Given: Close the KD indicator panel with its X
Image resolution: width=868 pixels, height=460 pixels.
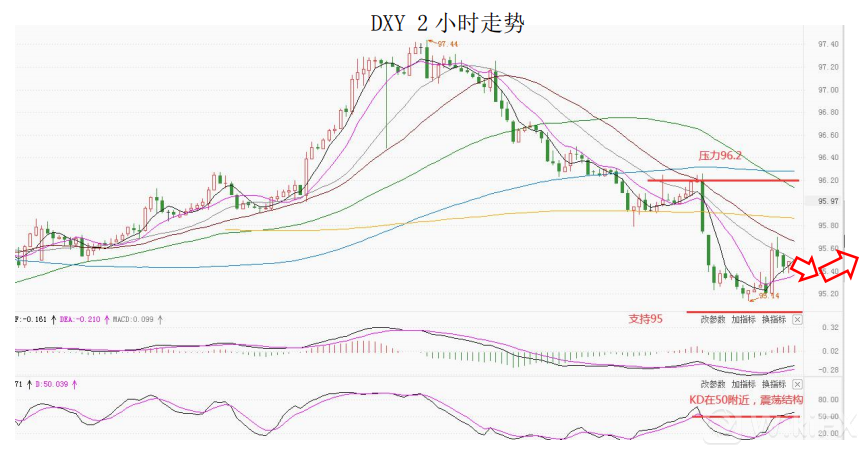Looking at the screenshot, I should coord(797,384).
